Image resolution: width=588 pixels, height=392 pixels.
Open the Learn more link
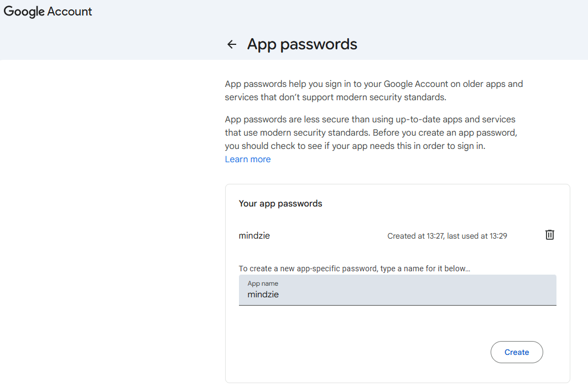click(x=247, y=159)
